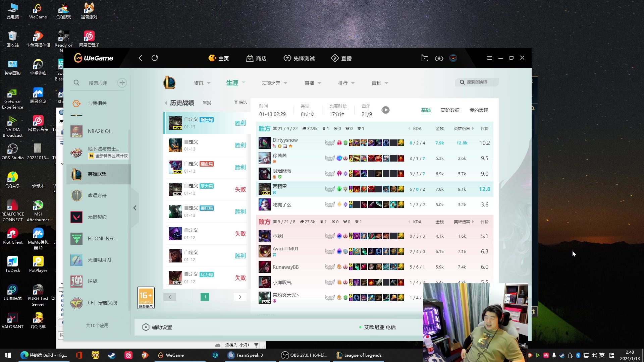Open 辅助设置 helper settings
The image size is (644, 362).
158,327
